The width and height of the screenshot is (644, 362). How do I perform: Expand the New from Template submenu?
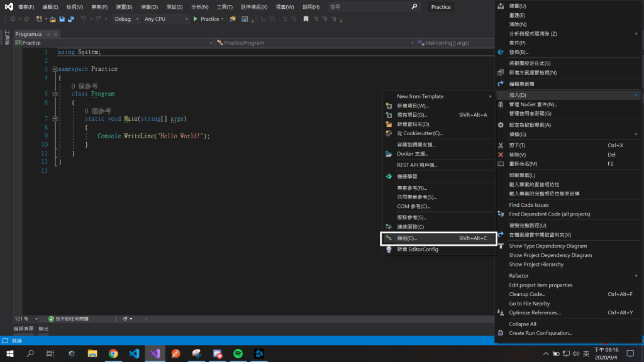coord(438,96)
